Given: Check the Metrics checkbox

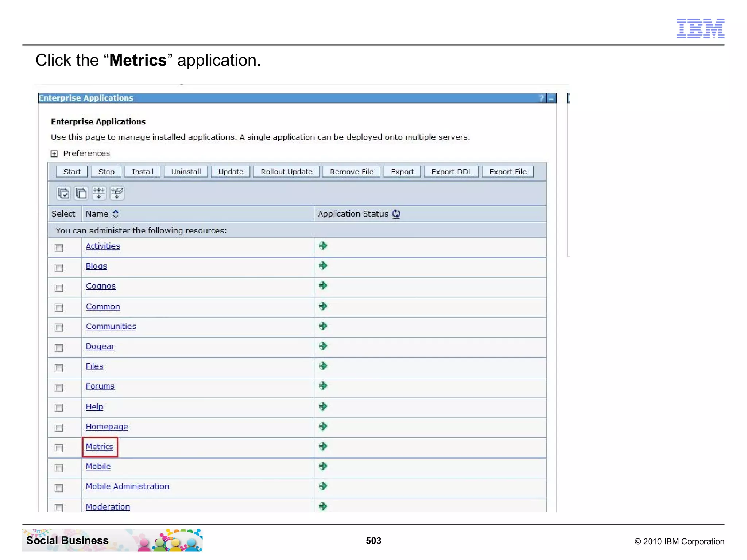Looking at the screenshot, I should 59,448.
